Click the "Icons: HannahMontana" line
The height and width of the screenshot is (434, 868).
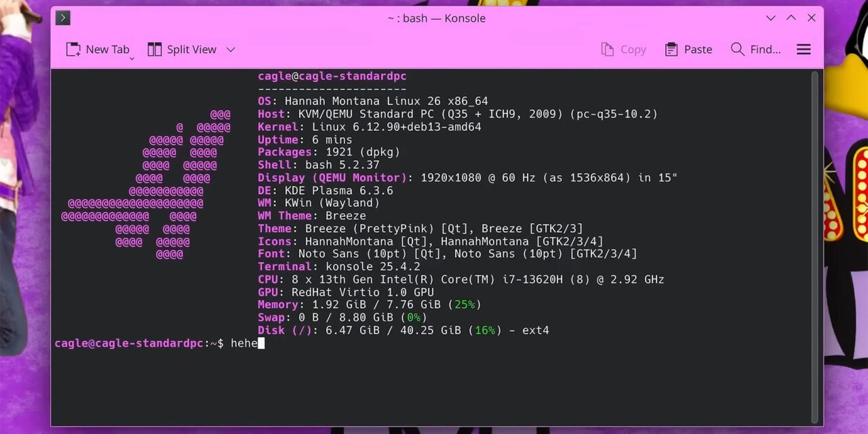pos(431,241)
